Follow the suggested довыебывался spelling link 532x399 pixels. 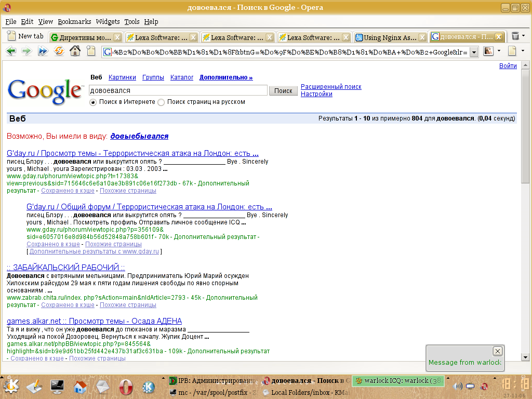(x=139, y=136)
